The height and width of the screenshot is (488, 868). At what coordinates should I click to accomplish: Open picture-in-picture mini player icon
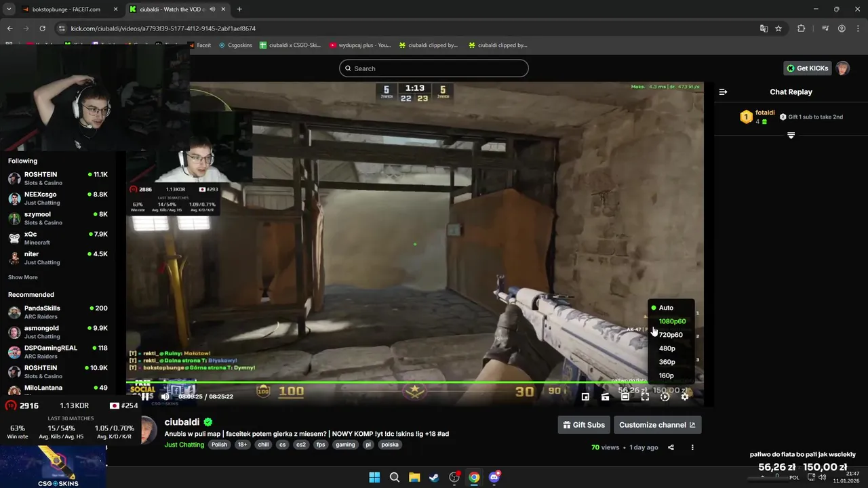coord(585,396)
